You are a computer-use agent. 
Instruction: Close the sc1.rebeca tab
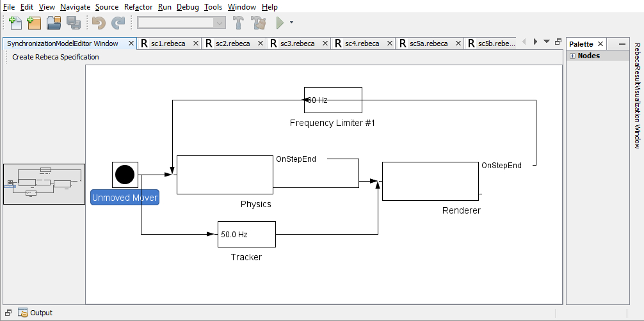point(195,43)
